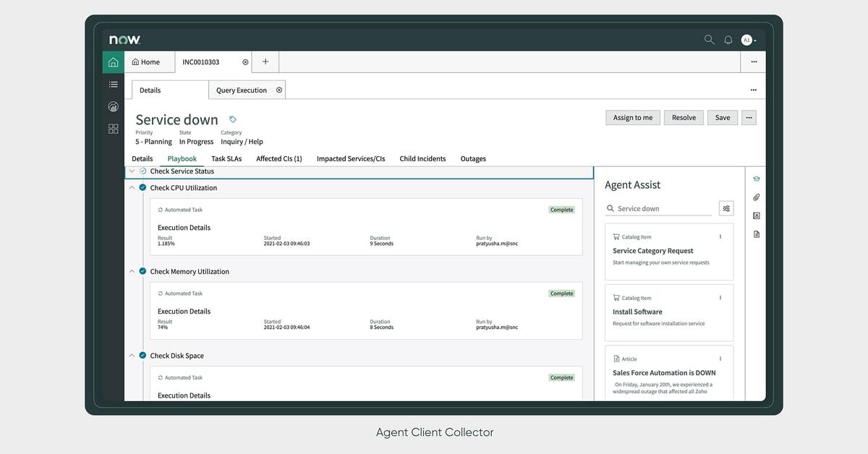The image size is (868, 454).
Task: Click the completed check toggle on Check CPU Utilization
Action: 141,187
